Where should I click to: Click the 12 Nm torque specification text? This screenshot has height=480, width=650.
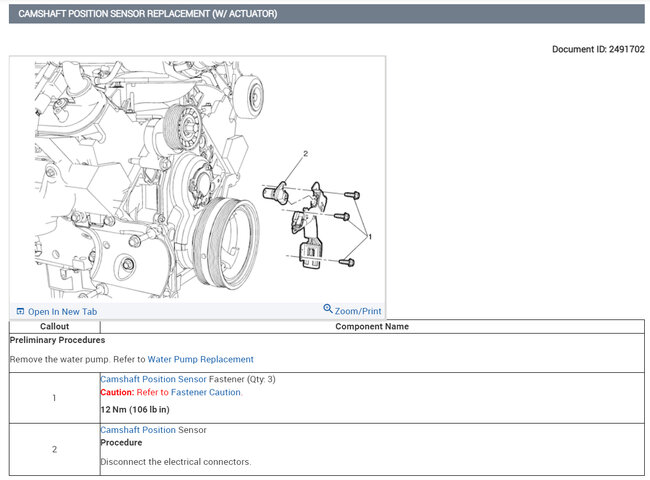(135, 410)
